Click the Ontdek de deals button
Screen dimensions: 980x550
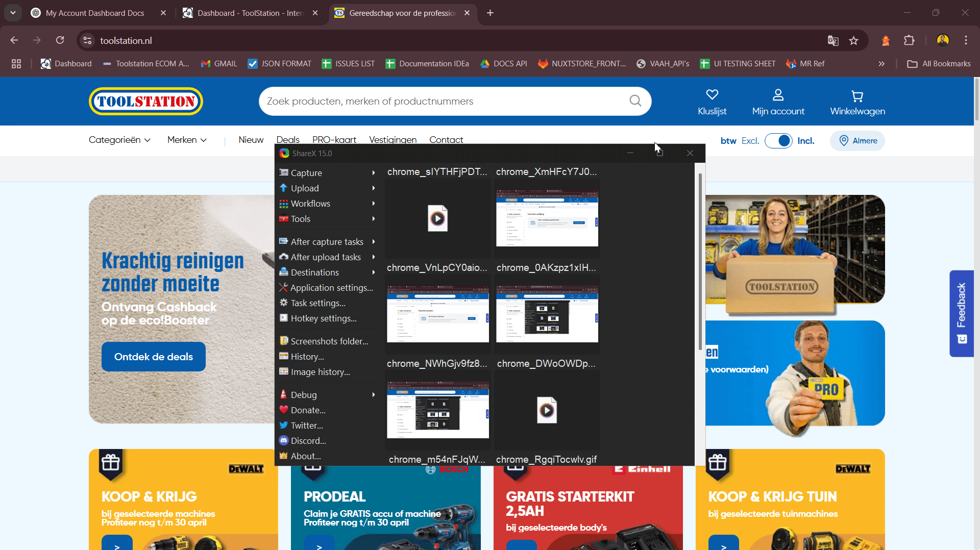point(153,356)
